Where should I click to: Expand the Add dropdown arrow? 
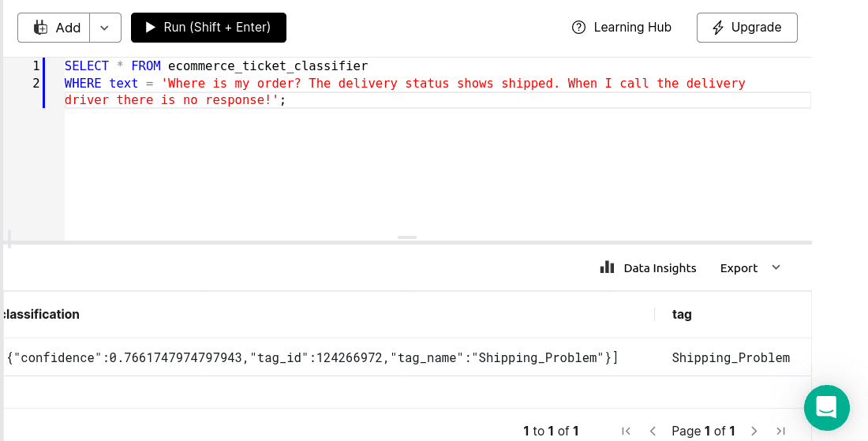tap(105, 28)
